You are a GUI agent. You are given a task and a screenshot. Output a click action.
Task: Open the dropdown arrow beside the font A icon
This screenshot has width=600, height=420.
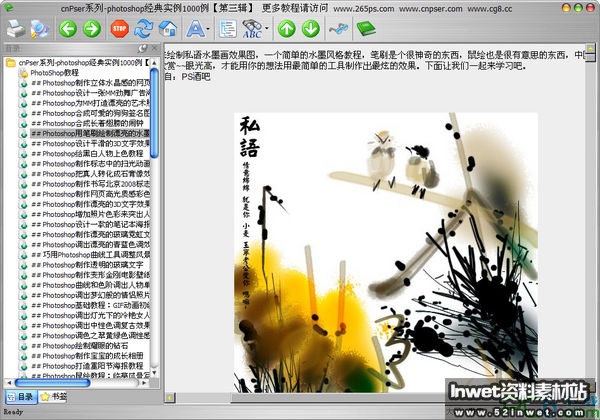[x=208, y=29]
